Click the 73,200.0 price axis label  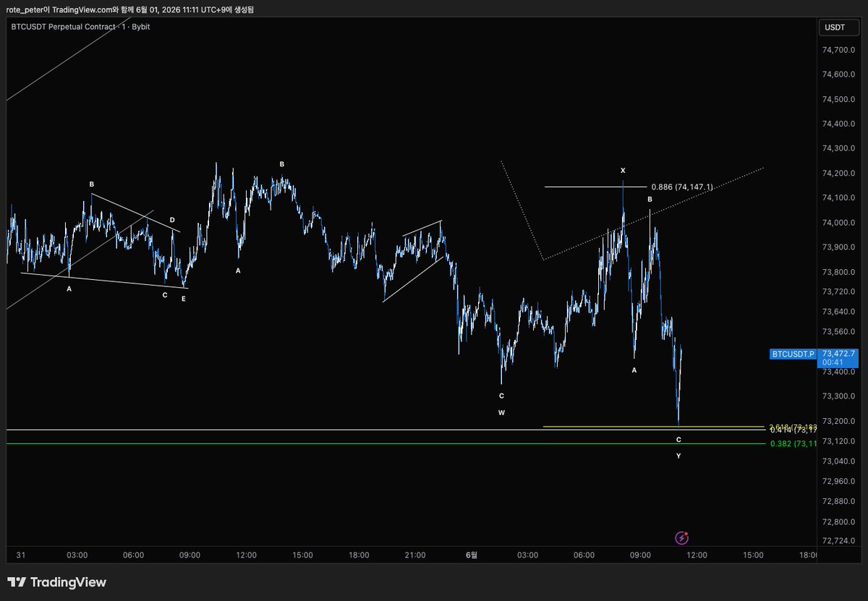click(838, 420)
